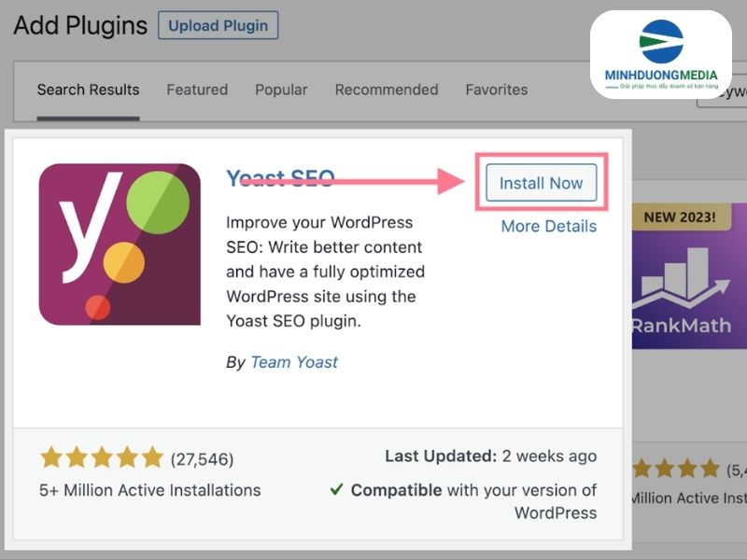The height and width of the screenshot is (560, 747).
Task: Switch to the Popular tab
Action: 281,90
